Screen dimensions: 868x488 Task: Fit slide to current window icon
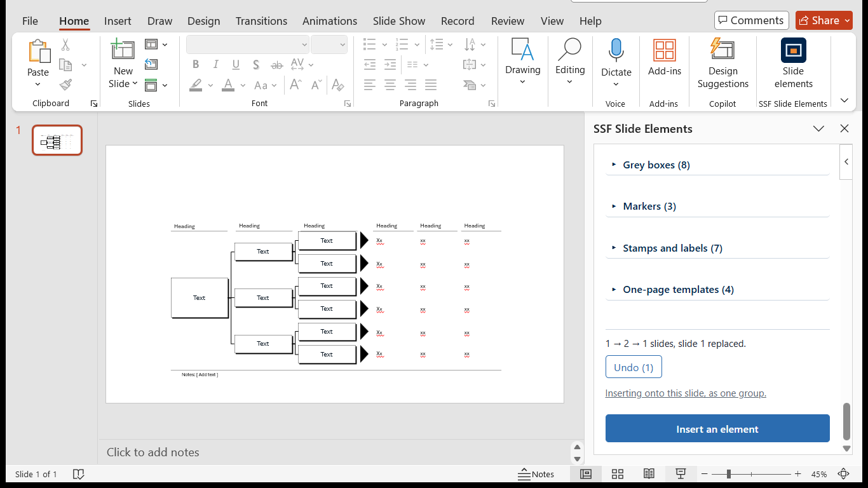pyautogui.click(x=844, y=474)
